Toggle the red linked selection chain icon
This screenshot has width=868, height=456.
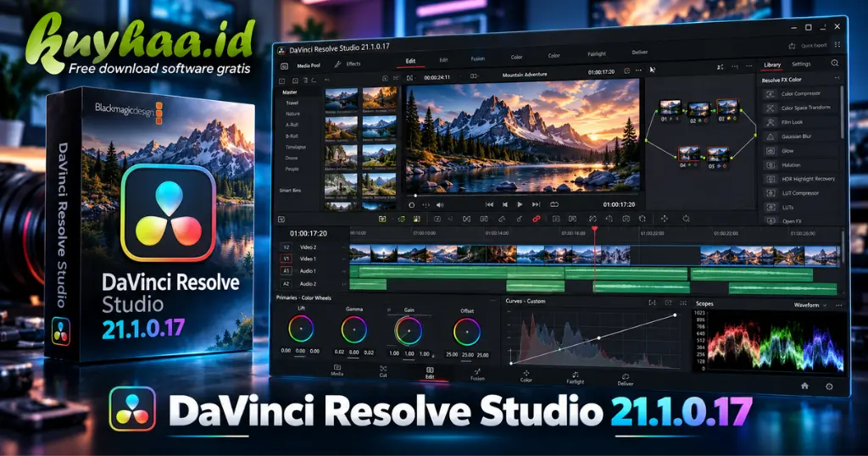tap(536, 220)
